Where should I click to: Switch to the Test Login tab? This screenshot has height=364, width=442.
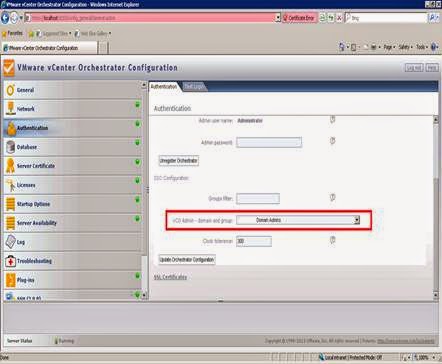(x=194, y=86)
